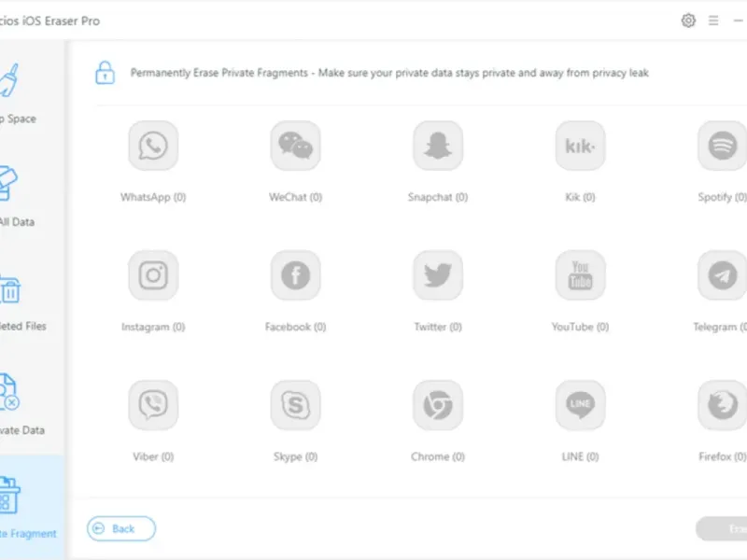
Task: Click the "Chrome (0)" label
Action: [x=438, y=456]
